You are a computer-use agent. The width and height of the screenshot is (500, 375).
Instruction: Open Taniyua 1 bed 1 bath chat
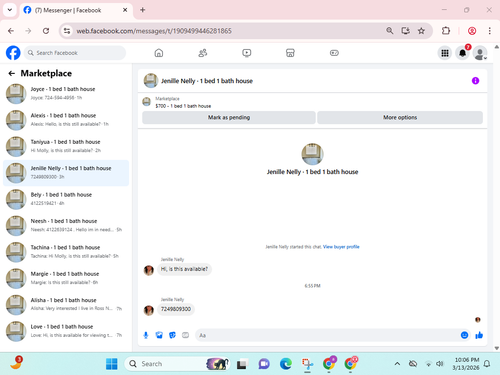(x=66, y=146)
